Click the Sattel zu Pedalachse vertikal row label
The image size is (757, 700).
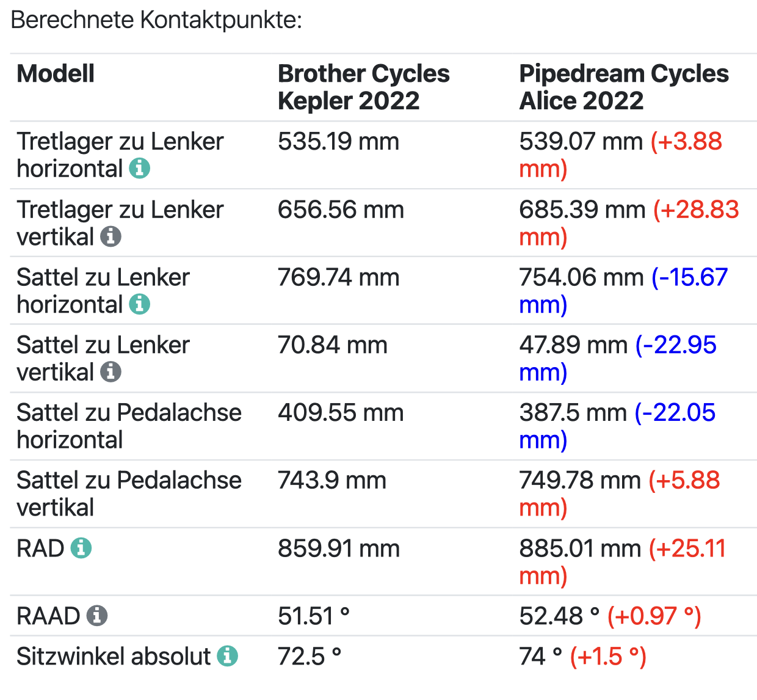(129, 494)
